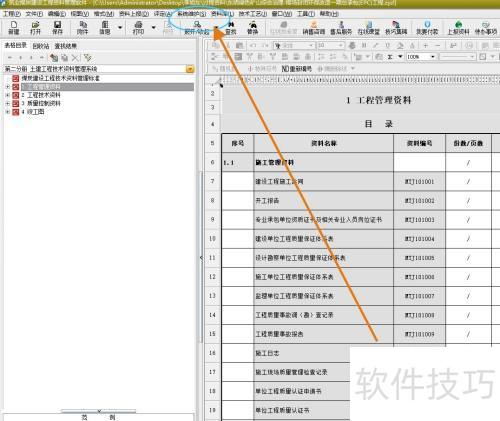The image size is (500, 421).
Task: Open the 文件(F) menu
Action: click(x=34, y=14)
